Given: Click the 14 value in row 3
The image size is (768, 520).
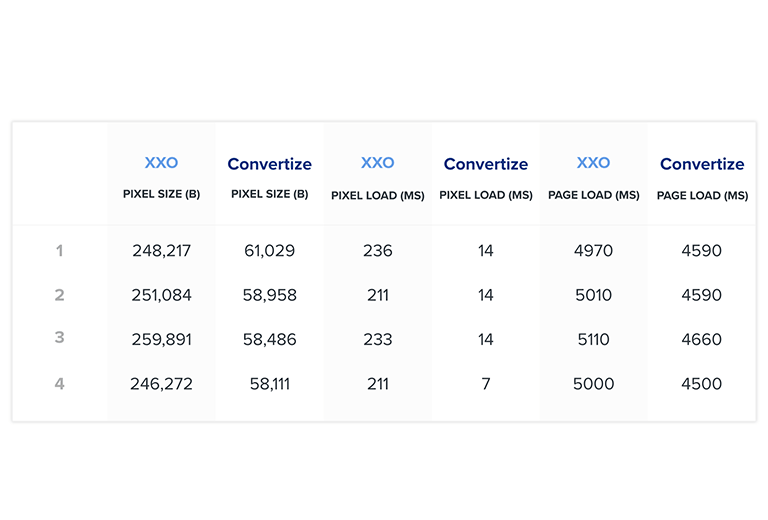Looking at the screenshot, I should click(x=485, y=339).
